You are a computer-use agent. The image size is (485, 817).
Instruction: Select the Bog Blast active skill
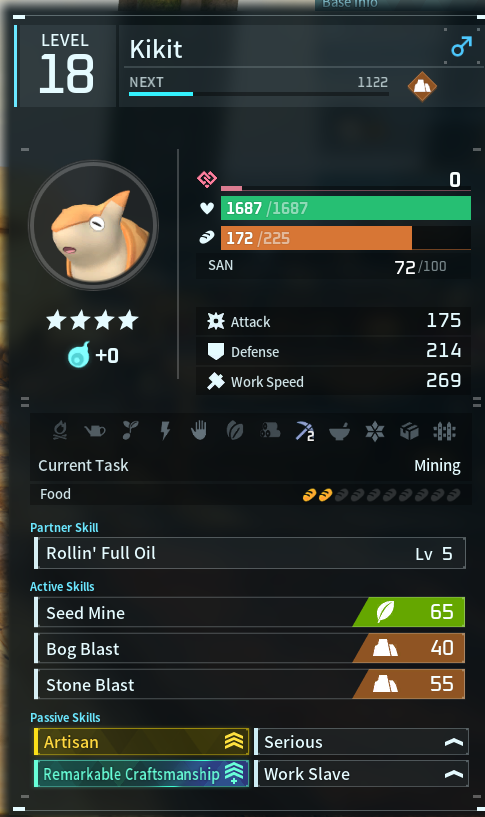click(x=250, y=648)
